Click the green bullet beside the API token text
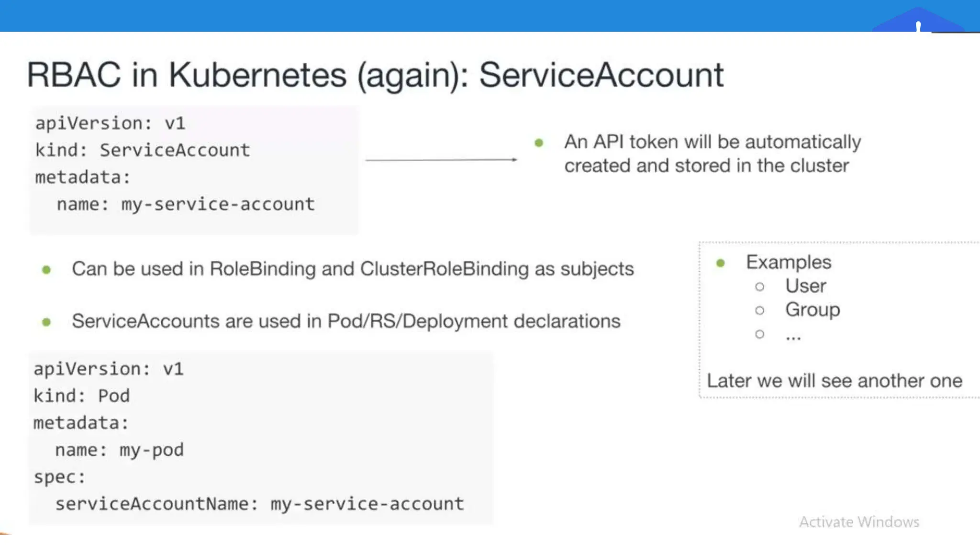 coord(539,143)
